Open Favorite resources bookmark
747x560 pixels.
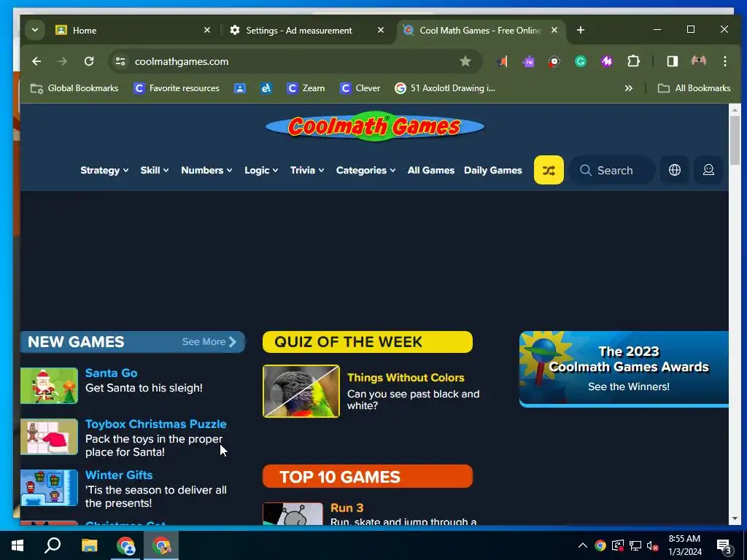click(177, 88)
